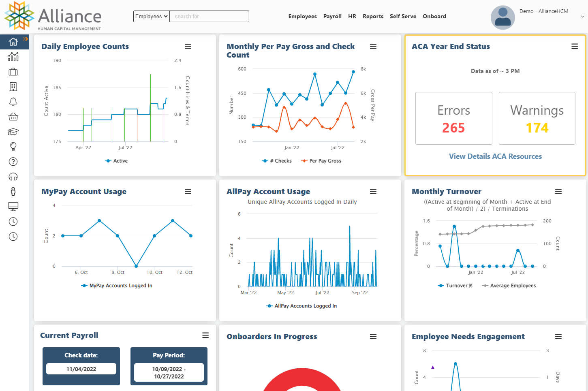The image size is (588, 391).
Task: Open the Payroll menu
Action: point(332,17)
